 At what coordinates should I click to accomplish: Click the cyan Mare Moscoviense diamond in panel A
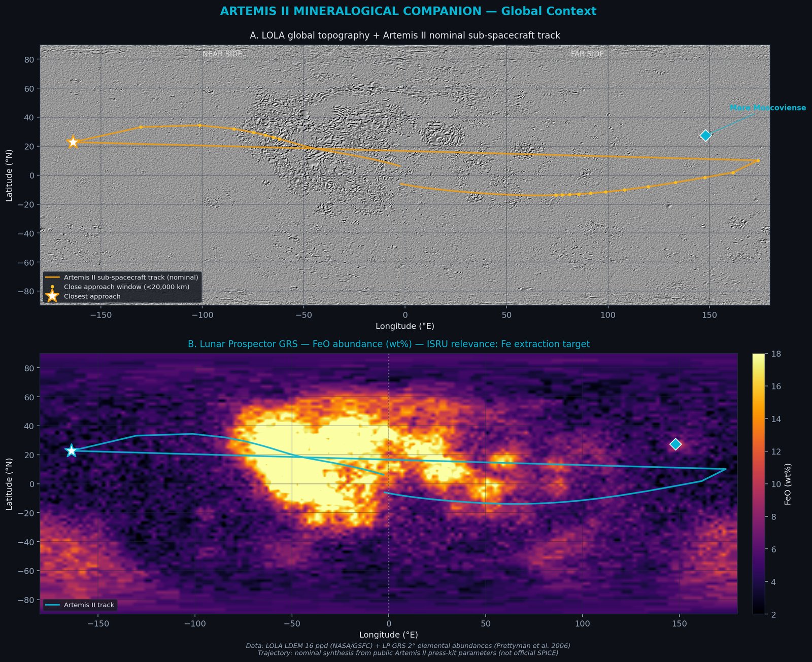tap(705, 135)
